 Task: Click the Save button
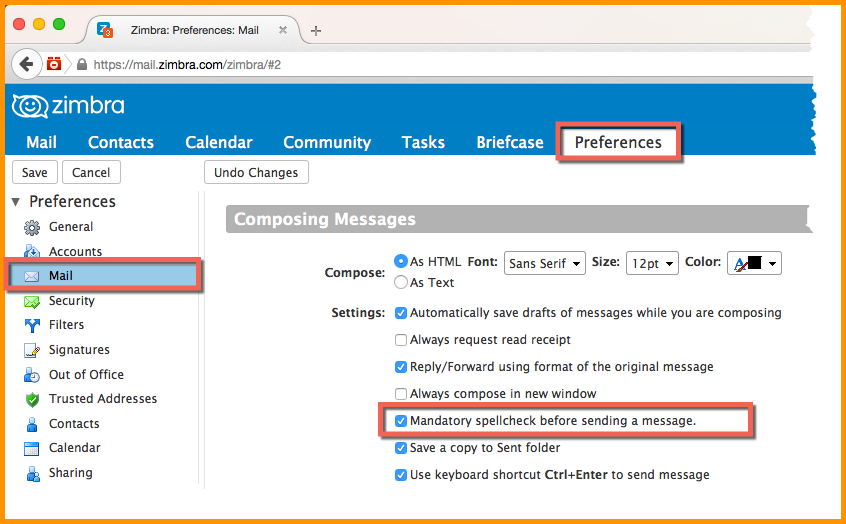(35, 173)
